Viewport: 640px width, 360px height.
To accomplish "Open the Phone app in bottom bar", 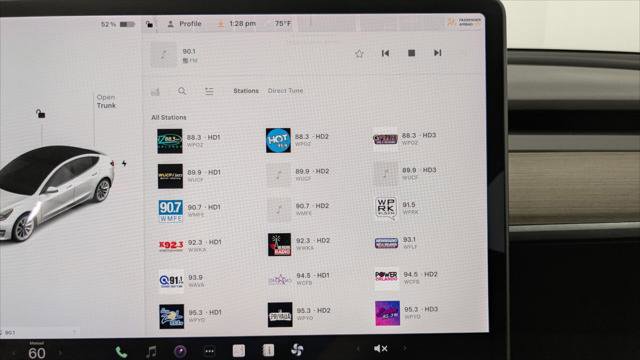I will 121,351.
